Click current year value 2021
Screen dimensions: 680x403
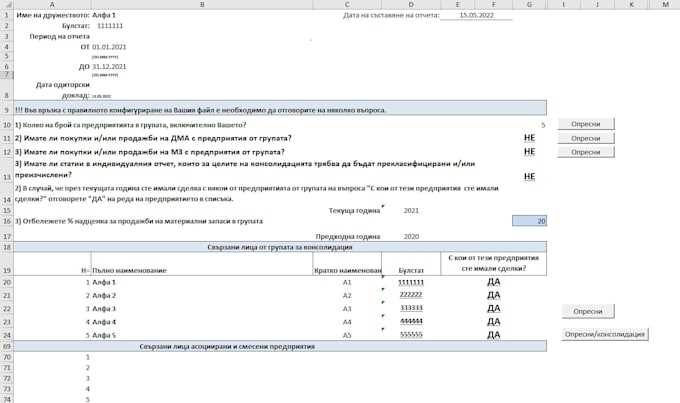[411, 211]
